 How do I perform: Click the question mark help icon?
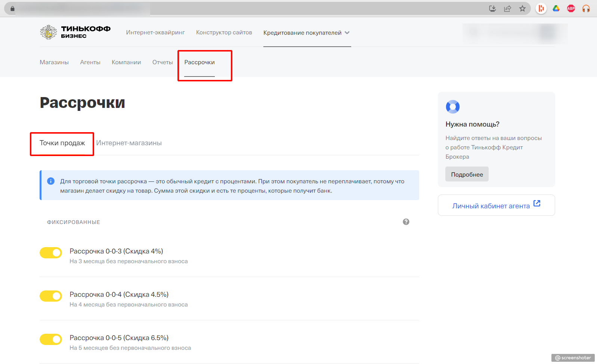click(406, 222)
